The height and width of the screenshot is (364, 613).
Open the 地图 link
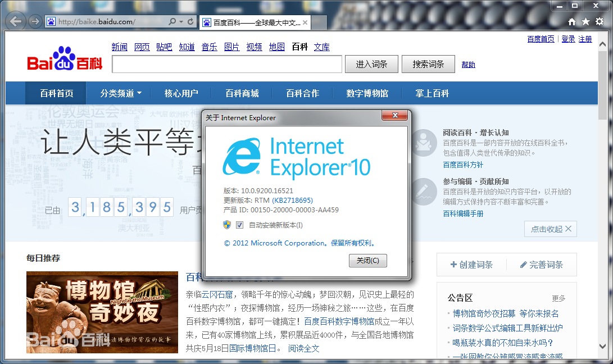277,47
